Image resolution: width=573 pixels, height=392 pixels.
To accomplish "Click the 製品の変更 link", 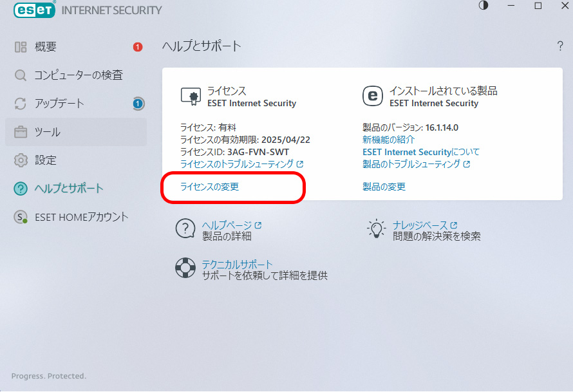I will pyautogui.click(x=384, y=187).
